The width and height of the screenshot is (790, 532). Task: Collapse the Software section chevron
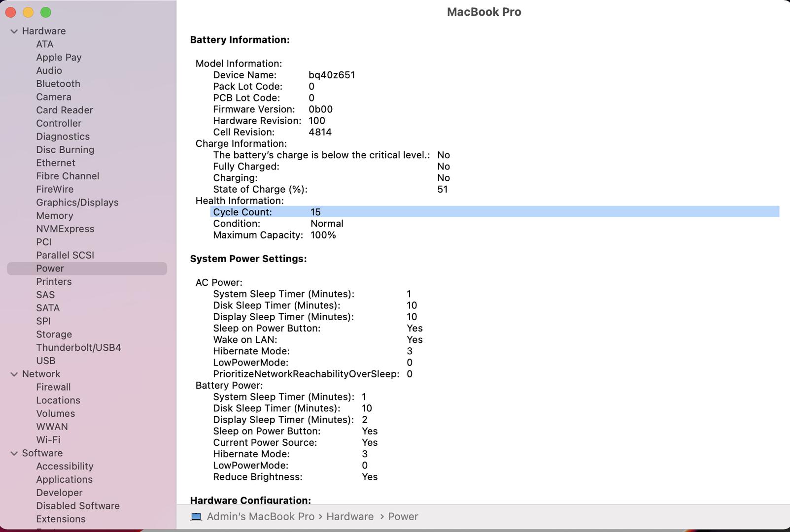tap(14, 453)
